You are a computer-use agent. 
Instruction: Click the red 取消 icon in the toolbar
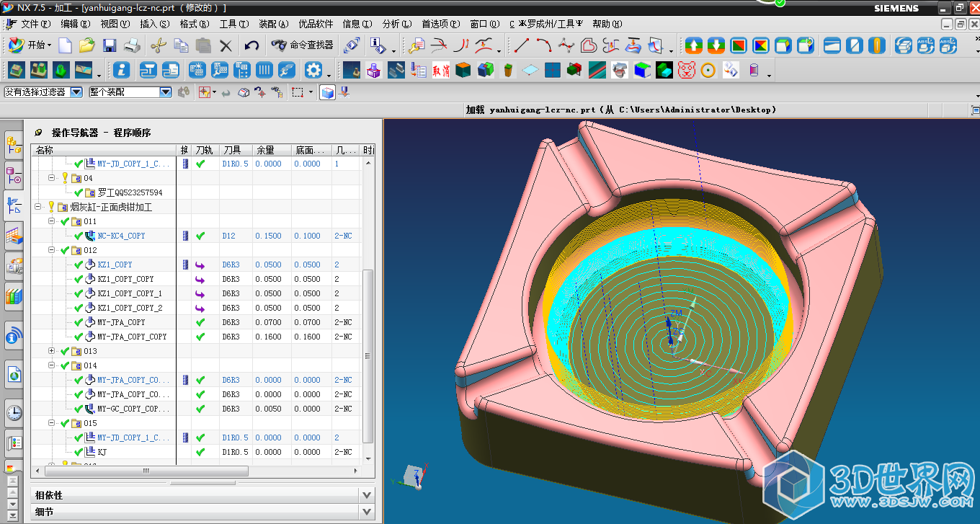440,70
